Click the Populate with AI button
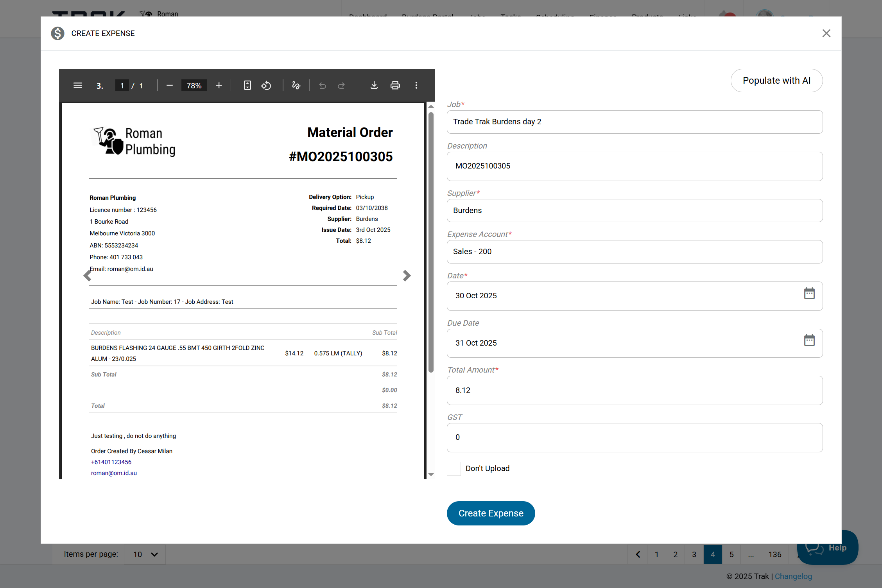The image size is (882, 588). tap(776, 81)
